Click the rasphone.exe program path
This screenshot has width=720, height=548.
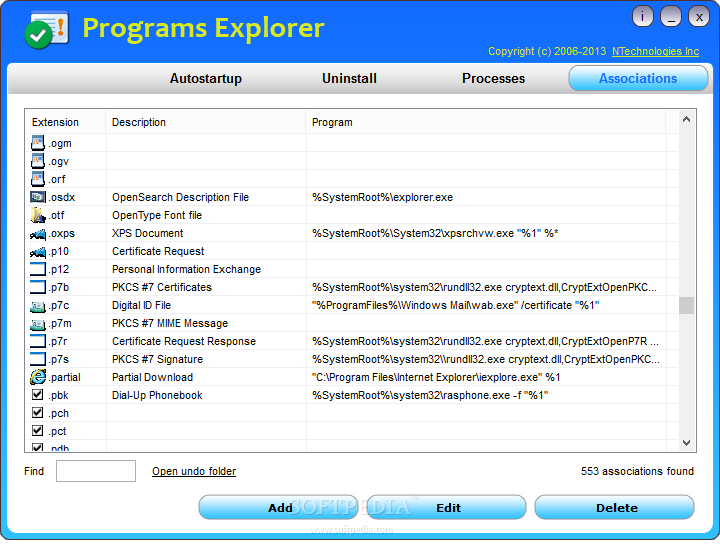[x=430, y=395]
